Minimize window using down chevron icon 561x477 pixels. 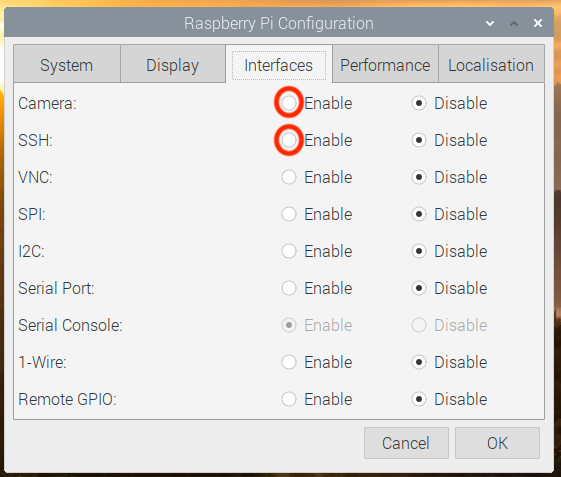[490, 24]
